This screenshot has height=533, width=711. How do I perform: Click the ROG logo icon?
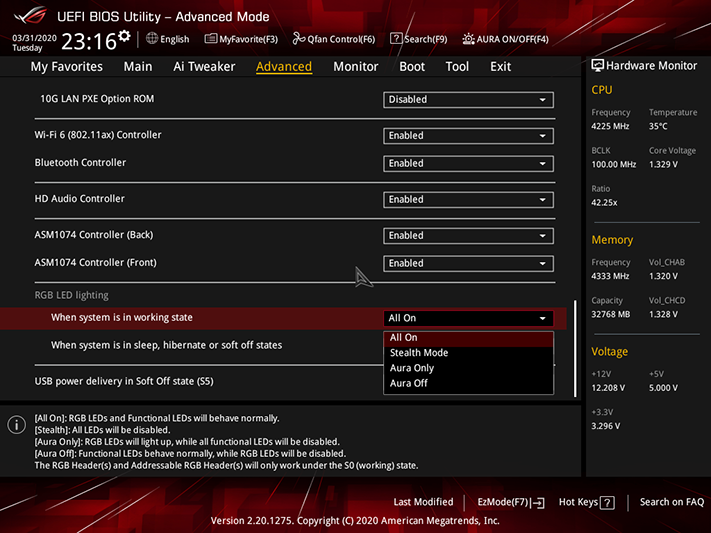(x=30, y=16)
